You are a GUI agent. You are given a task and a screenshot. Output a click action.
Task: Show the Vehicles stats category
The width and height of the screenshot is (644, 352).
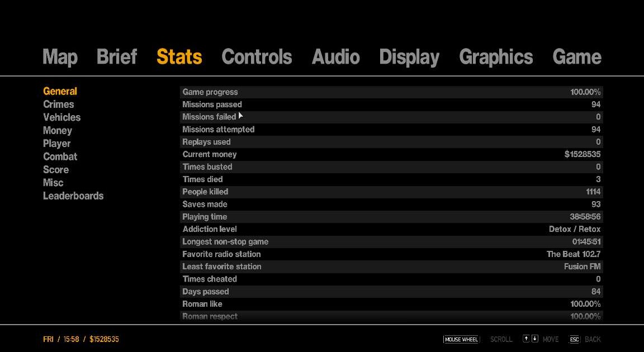(x=61, y=117)
